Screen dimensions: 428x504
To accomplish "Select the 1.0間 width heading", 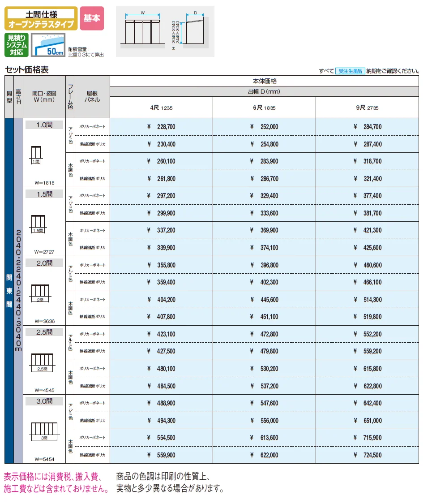I will 44,125.
